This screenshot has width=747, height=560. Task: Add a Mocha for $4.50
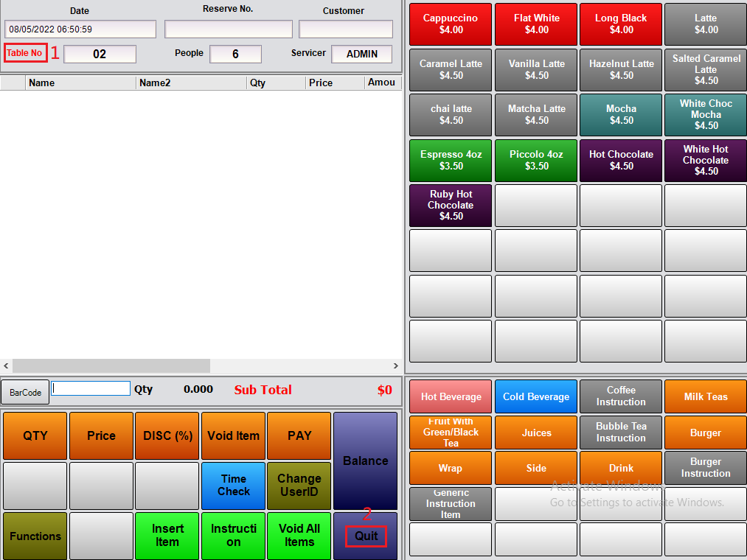click(x=621, y=115)
